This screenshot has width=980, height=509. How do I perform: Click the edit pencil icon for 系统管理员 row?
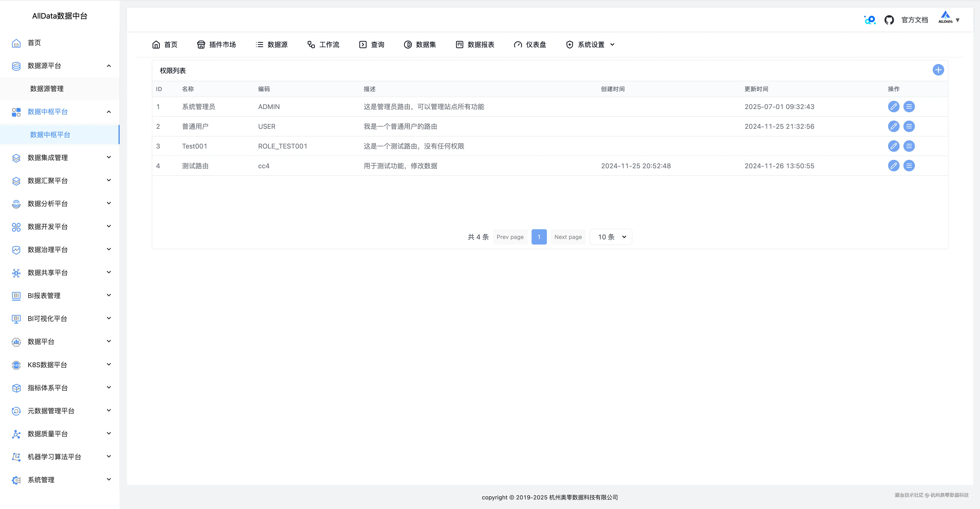[894, 107]
